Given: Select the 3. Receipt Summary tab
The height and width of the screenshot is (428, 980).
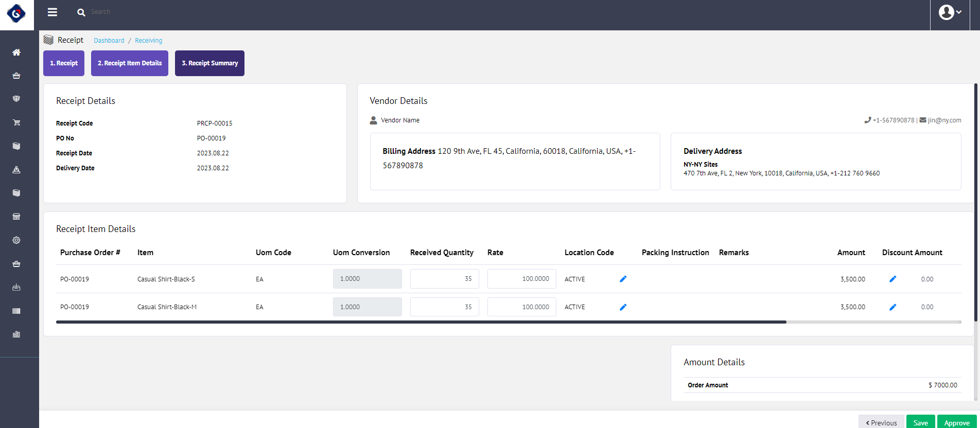Looking at the screenshot, I should pyautogui.click(x=209, y=63).
